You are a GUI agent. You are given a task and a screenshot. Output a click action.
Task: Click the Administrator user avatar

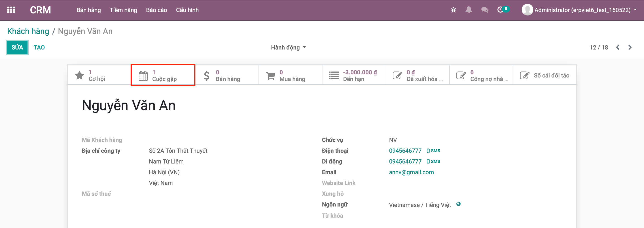527,10
